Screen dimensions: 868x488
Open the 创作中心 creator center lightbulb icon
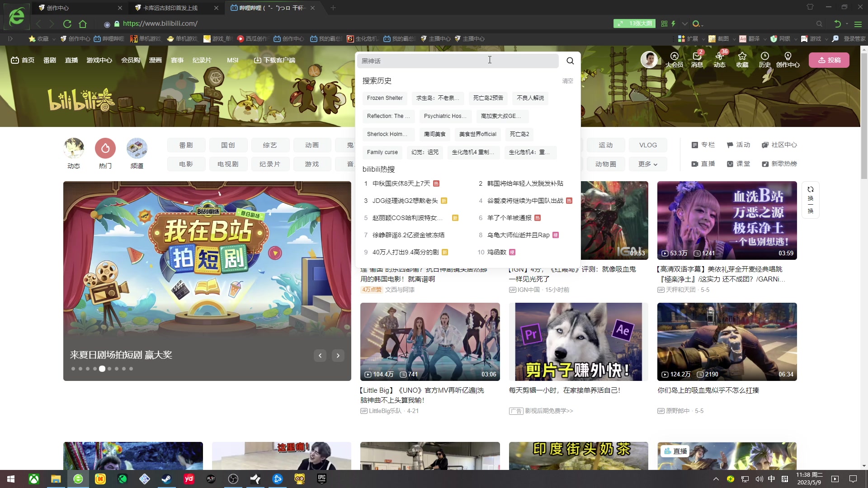click(x=788, y=60)
